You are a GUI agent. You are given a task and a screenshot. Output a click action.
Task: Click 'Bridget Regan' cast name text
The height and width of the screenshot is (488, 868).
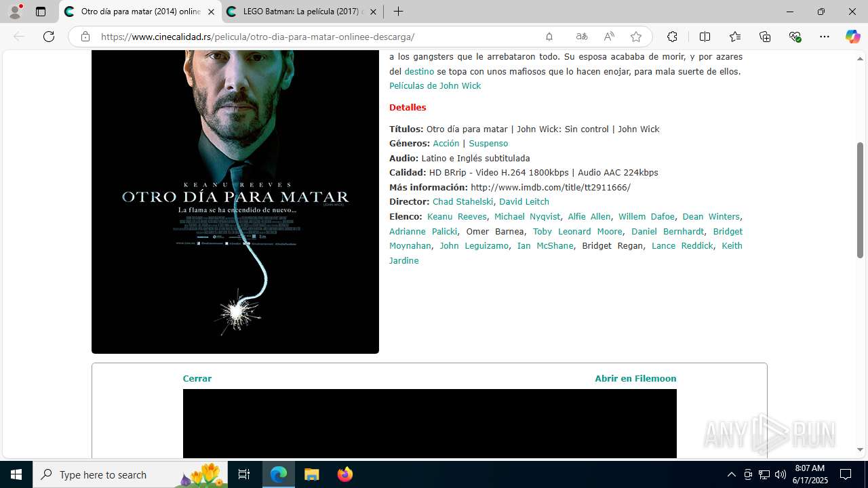(x=612, y=245)
